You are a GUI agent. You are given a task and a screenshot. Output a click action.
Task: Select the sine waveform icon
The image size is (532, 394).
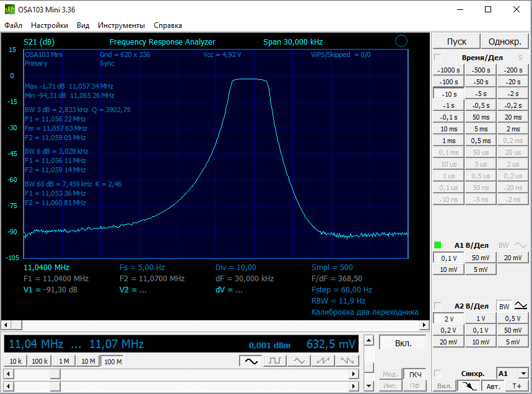251,361
